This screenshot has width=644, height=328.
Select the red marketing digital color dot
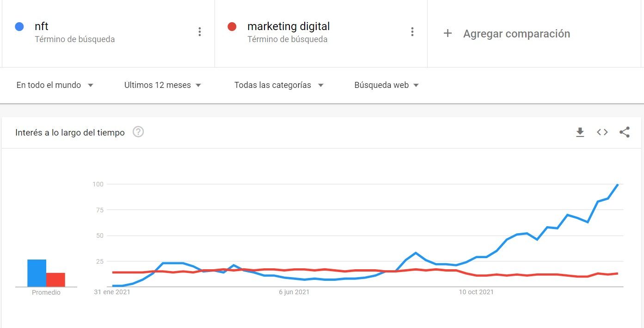[232, 27]
